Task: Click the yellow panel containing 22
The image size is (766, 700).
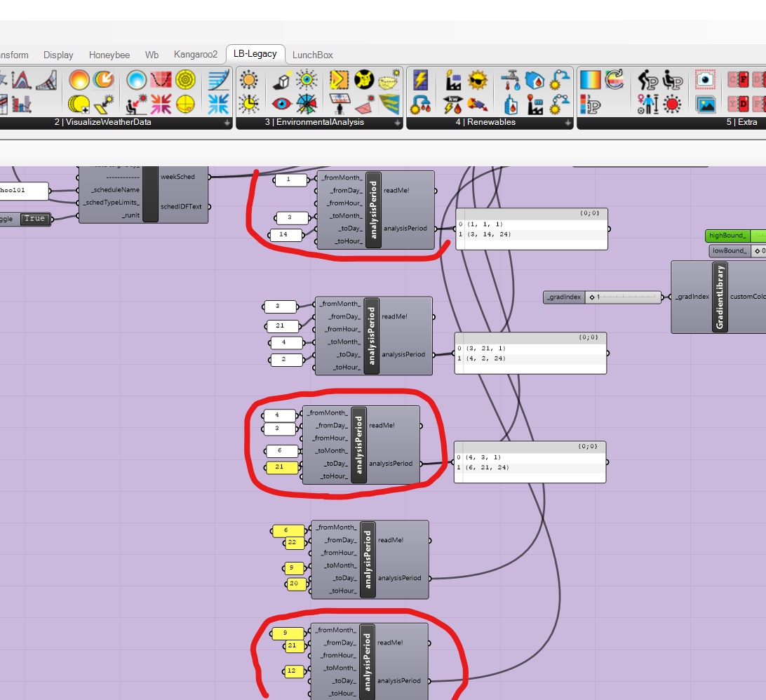Action: pos(295,542)
